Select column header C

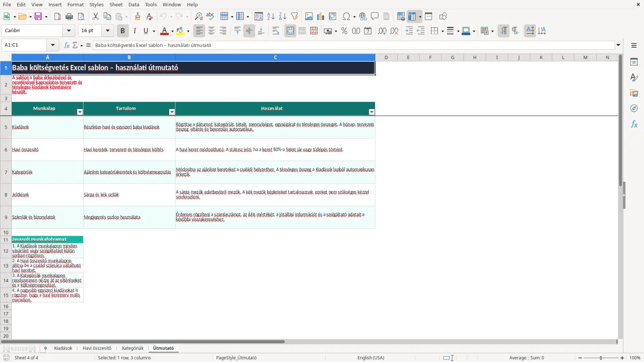275,57
